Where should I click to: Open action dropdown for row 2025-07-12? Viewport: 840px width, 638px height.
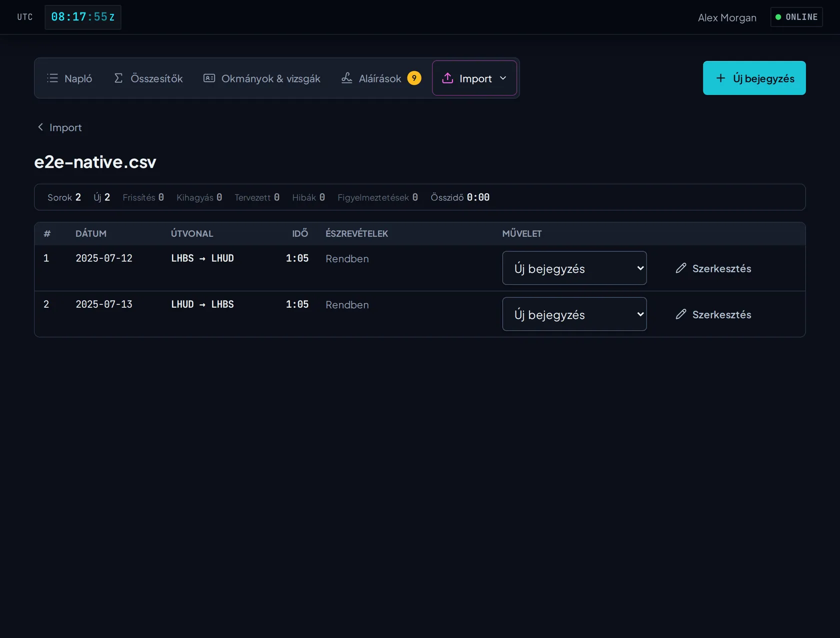574,268
